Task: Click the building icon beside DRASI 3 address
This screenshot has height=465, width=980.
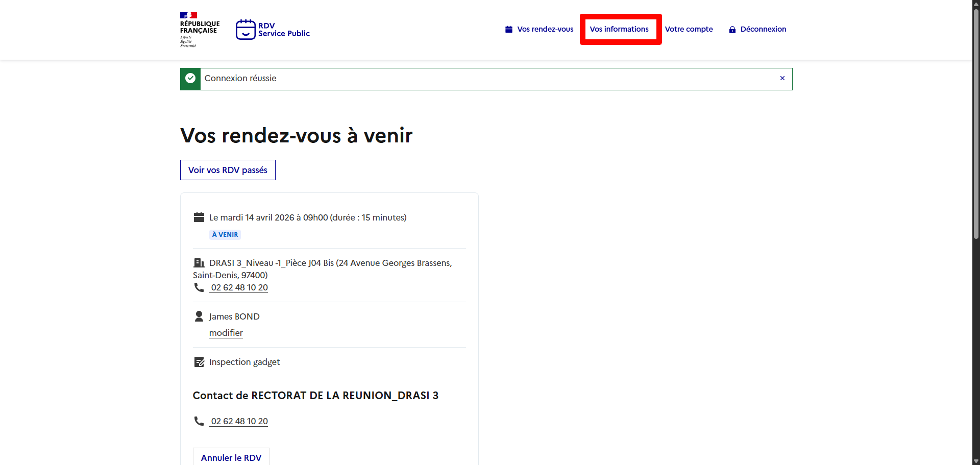Action: (199, 263)
